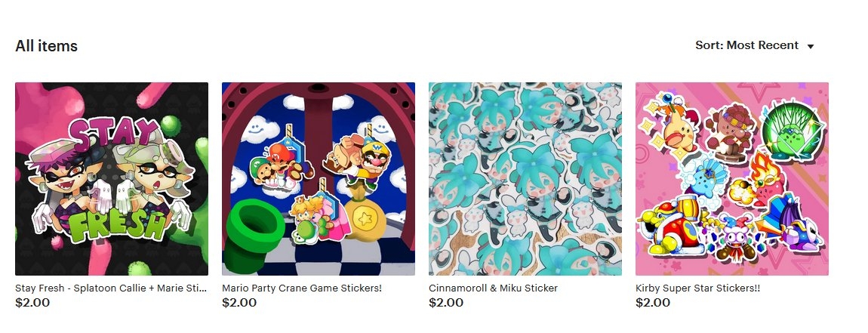This screenshot has height=333, width=868.
Task: Click the green FRESH lettering in Splatoon image
Action: click(118, 222)
